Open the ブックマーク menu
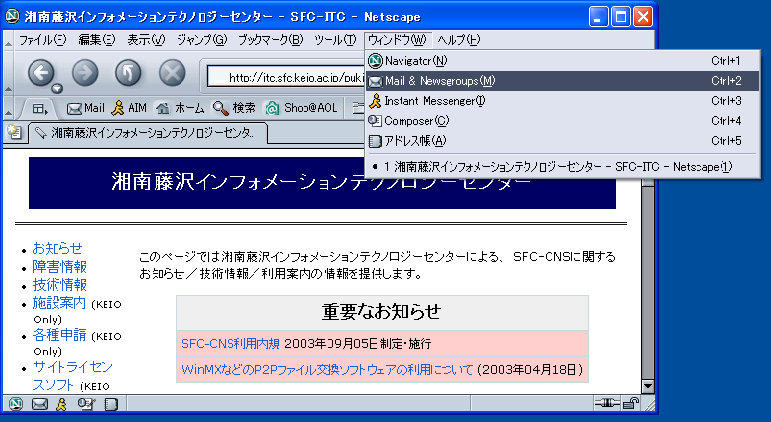 tap(270, 40)
